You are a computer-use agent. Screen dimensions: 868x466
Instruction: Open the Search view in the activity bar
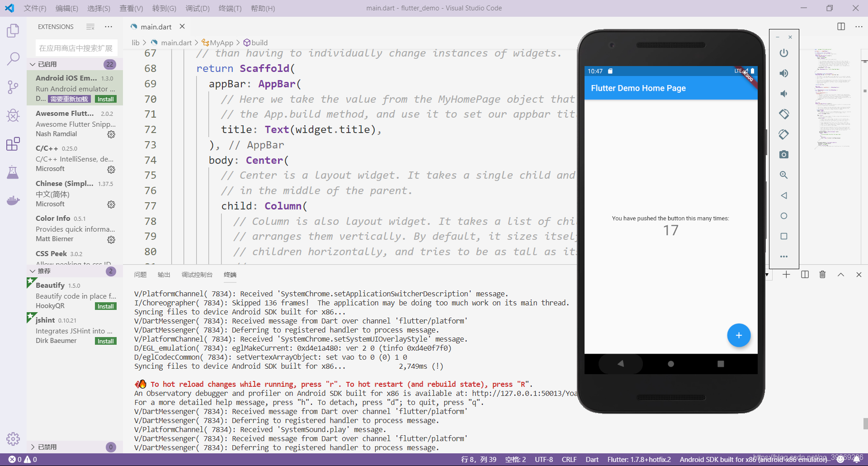tap(13, 59)
